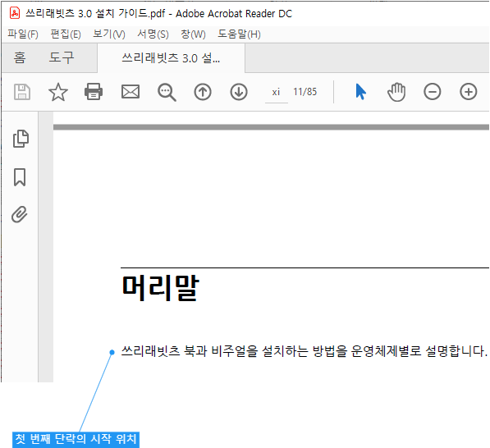
Task: Switch to the 도구 tab
Action: click(x=62, y=57)
